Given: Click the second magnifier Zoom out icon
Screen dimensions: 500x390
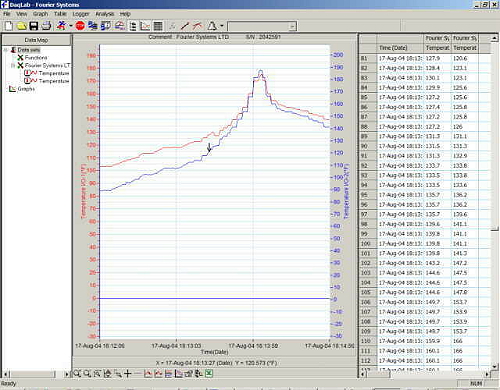Looking at the screenshot, I should point(87,374).
